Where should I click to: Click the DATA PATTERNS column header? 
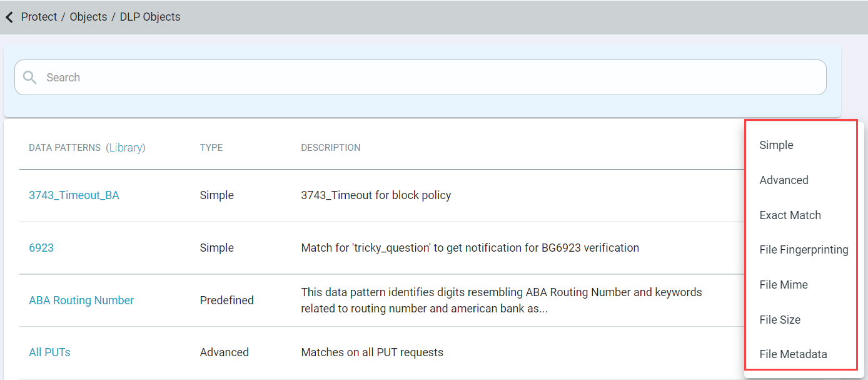click(x=65, y=147)
